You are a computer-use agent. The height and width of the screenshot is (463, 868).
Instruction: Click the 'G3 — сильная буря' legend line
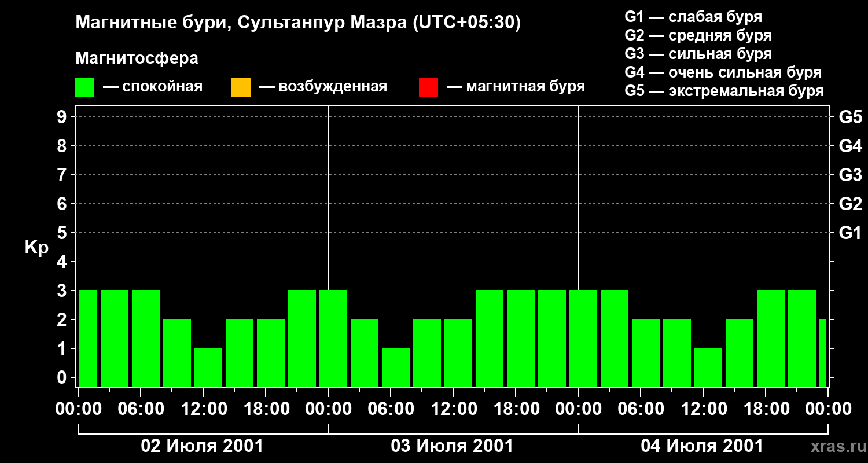(698, 54)
